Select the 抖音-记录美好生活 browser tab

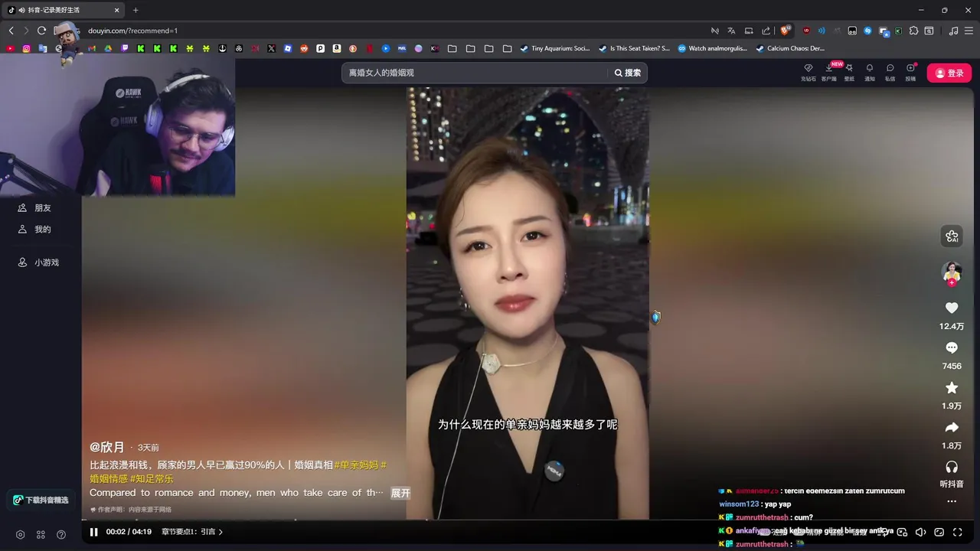(64, 10)
